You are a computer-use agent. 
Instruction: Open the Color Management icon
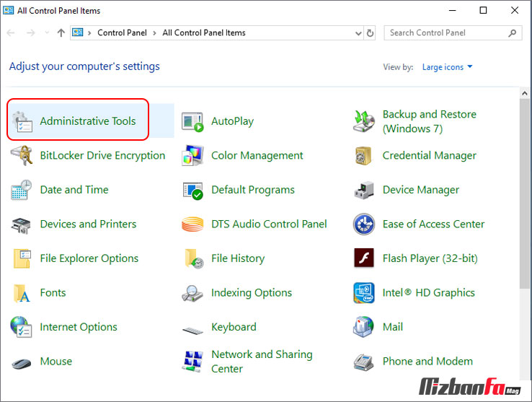click(x=192, y=155)
